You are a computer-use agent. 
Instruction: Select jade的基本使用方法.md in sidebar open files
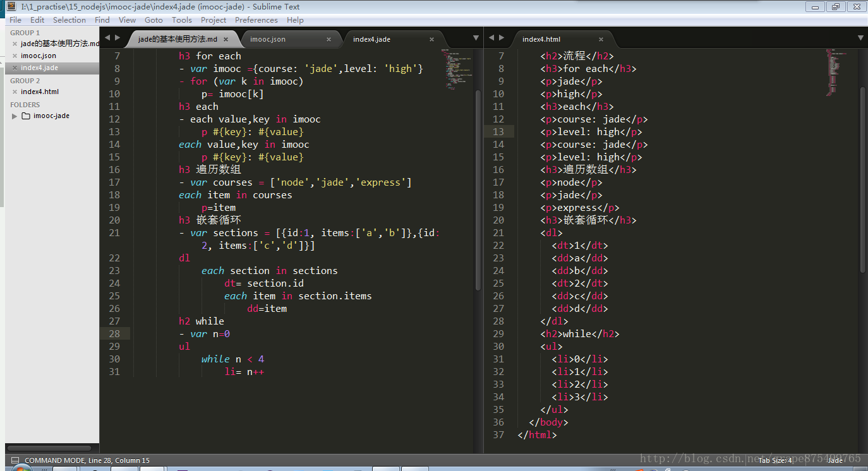[60, 44]
